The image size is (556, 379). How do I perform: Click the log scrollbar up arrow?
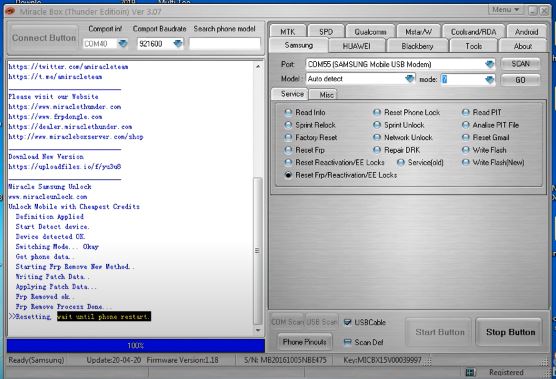[x=258, y=67]
